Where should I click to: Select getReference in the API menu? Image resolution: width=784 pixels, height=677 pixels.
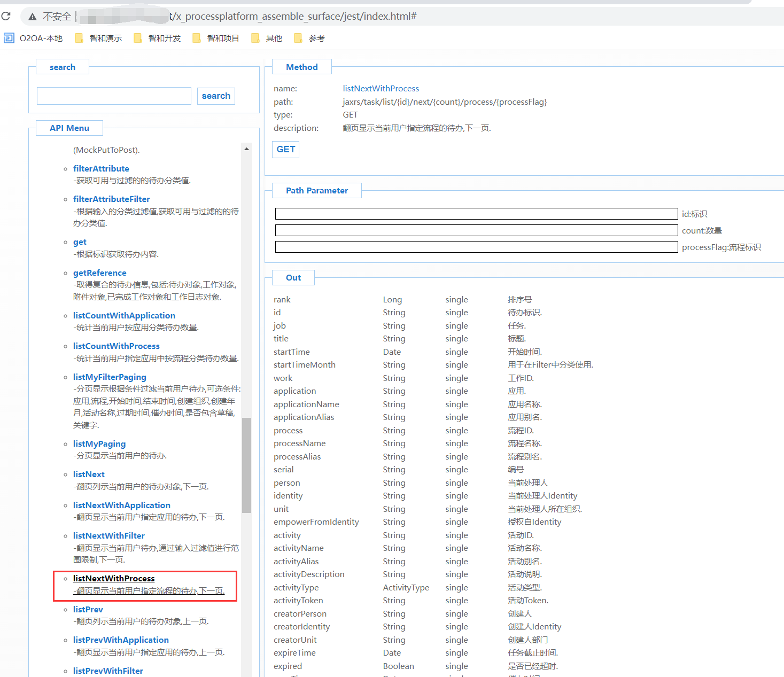coord(100,273)
